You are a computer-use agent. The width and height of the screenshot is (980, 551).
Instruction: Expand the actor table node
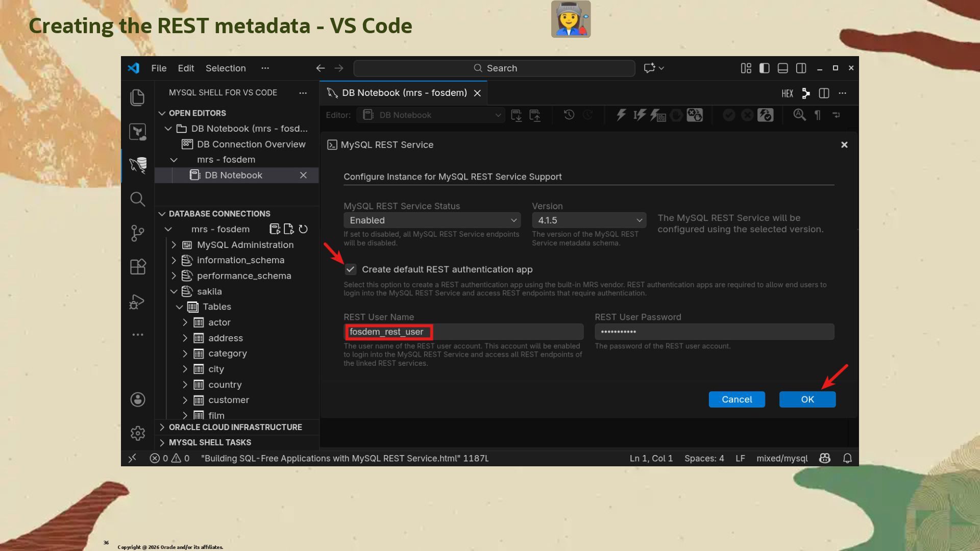[x=185, y=322]
